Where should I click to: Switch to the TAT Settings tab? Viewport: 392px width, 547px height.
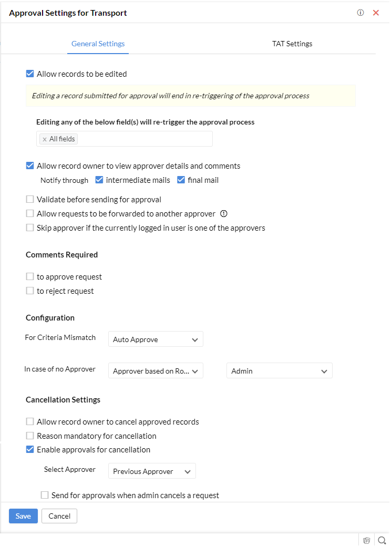(x=292, y=44)
